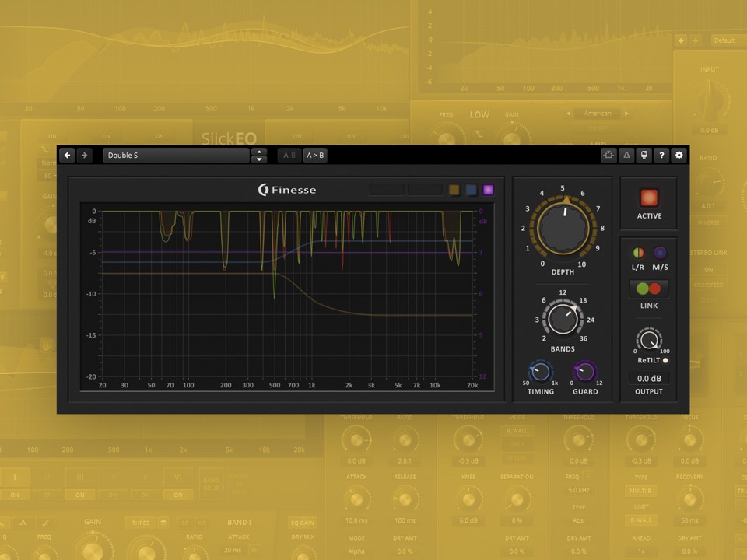
Task: Step to next preset with down arrow
Action: (x=259, y=159)
